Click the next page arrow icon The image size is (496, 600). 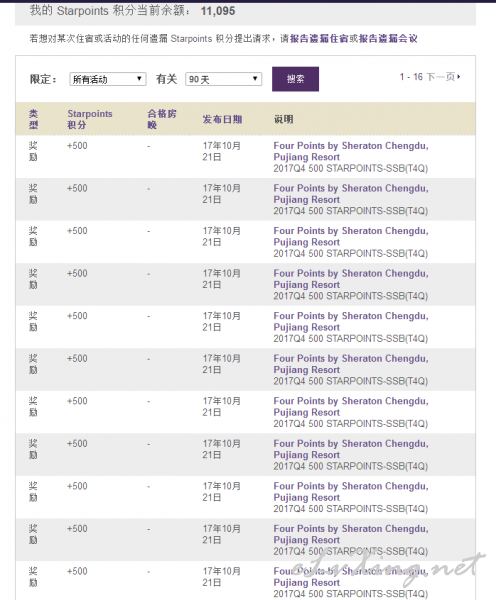point(458,77)
